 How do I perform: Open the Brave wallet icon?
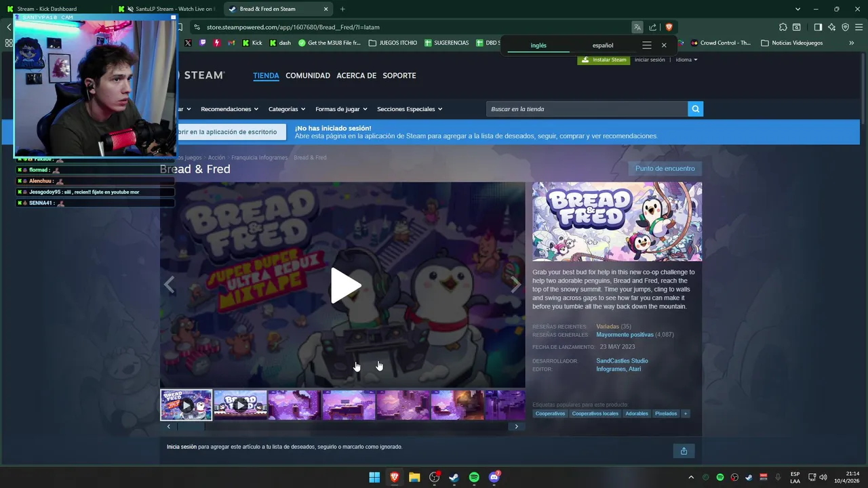coord(797,27)
